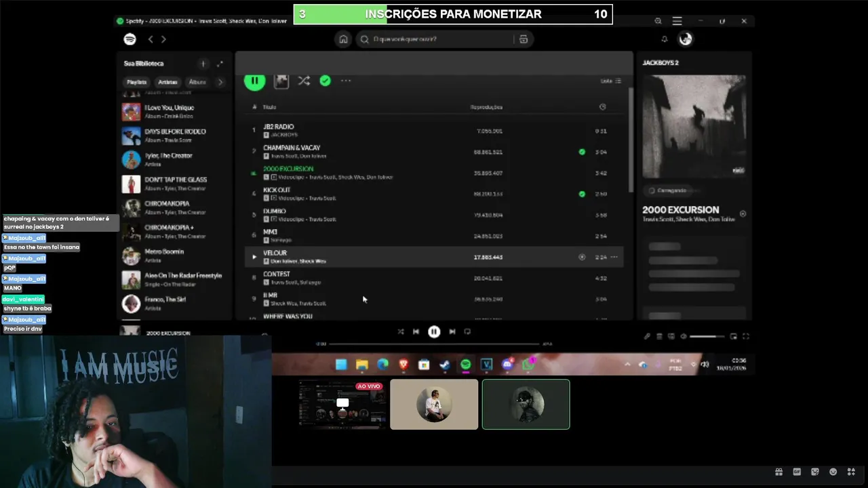This screenshot has height=488, width=868.
Task: Sort by the Reproduções column header
Action: 486,107
